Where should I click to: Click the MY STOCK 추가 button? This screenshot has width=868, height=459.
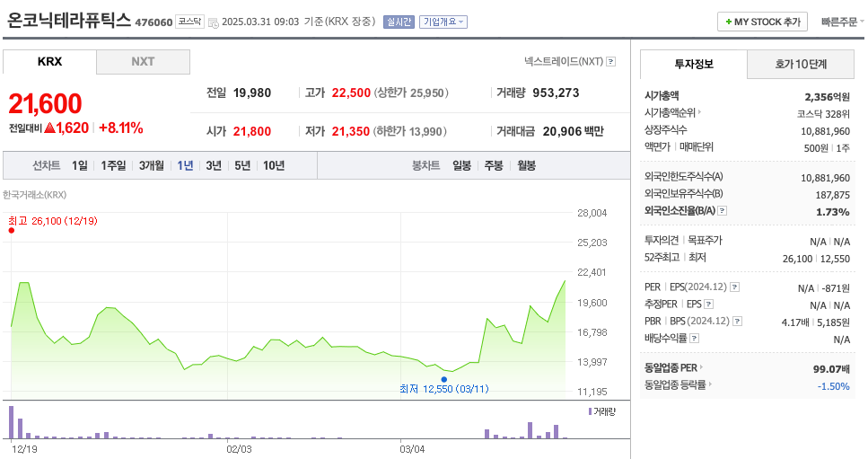[762, 22]
